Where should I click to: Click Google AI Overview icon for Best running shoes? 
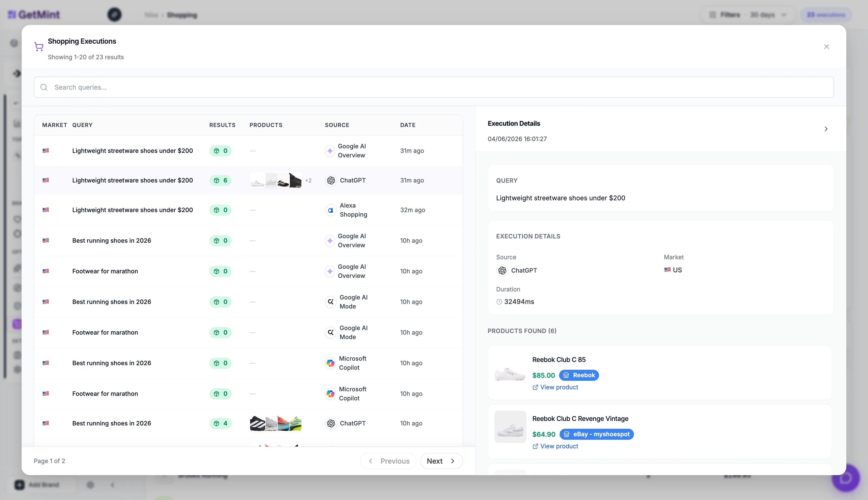click(x=330, y=241)
